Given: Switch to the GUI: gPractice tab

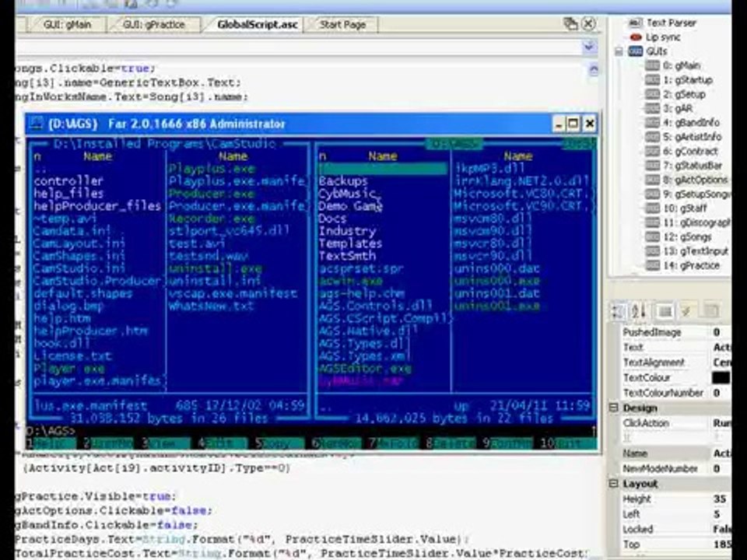Looking at the screenshot, I should pyautogui.click(x=153, y=24).
